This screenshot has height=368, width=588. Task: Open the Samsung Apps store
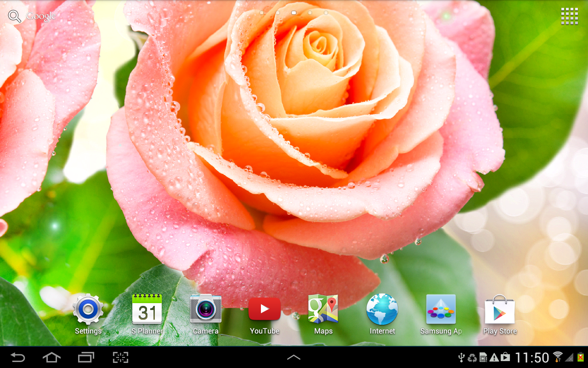point(441,314)
